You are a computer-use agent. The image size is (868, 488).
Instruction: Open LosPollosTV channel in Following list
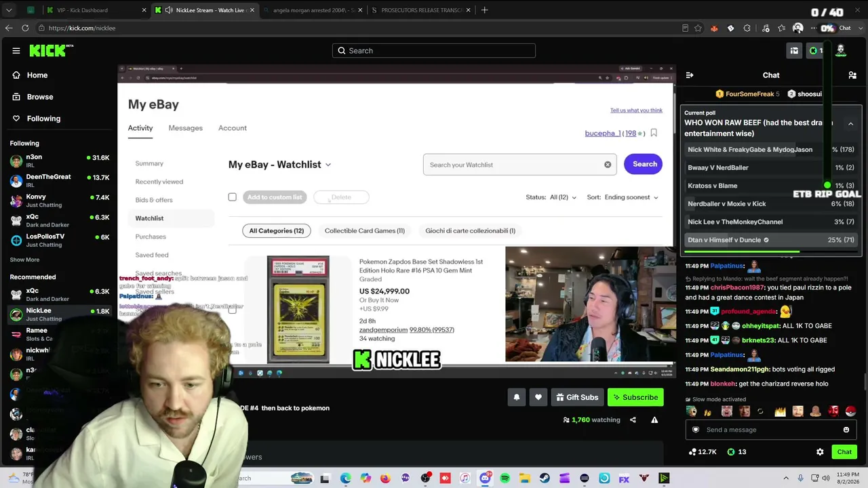pyautogui.click(x=59, y=241)
